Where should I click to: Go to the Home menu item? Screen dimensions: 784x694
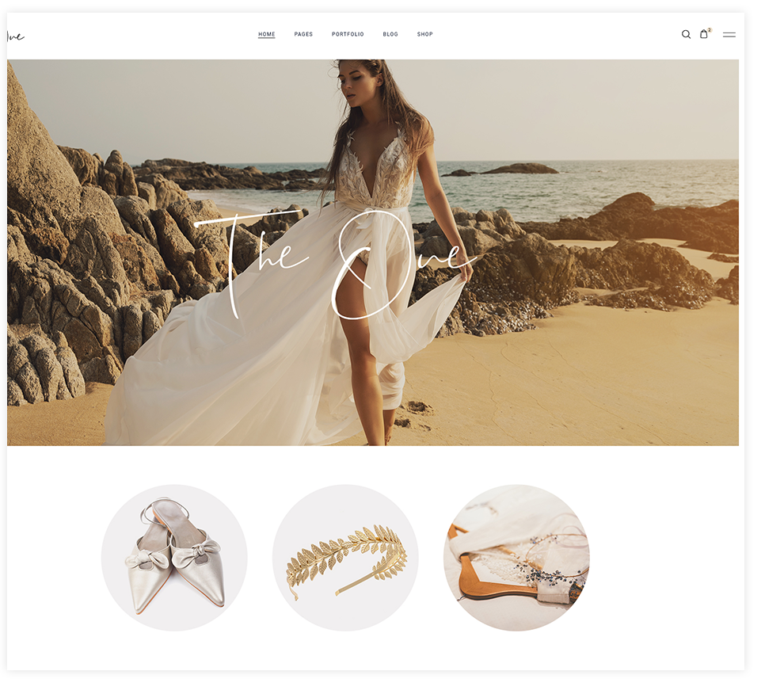point(266,34)
